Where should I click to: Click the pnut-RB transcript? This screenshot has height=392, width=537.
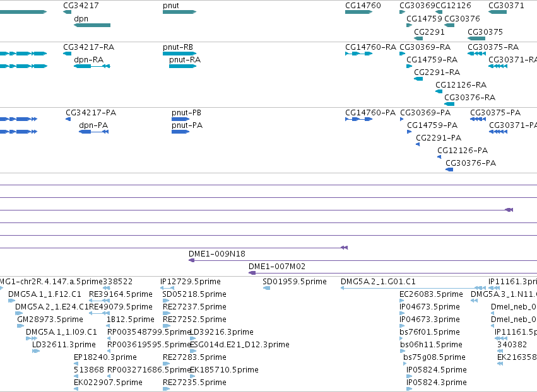(x=179, y=54)
